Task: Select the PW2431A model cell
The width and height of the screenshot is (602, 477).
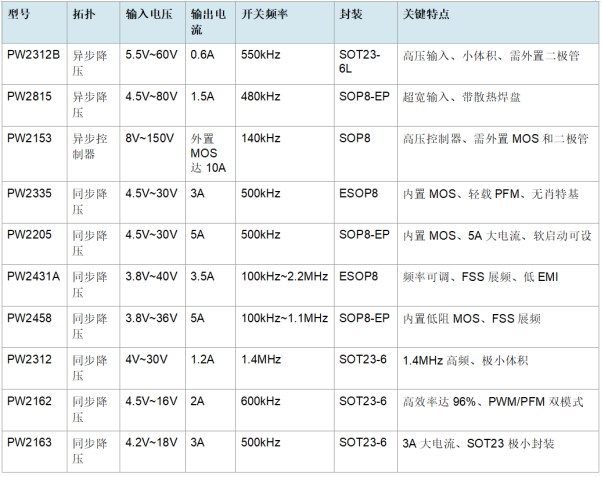Action: (x=35, y=285)
